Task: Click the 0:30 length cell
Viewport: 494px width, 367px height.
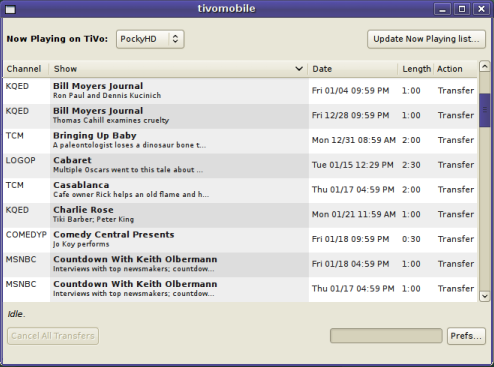Action: [x=411, y=239]
